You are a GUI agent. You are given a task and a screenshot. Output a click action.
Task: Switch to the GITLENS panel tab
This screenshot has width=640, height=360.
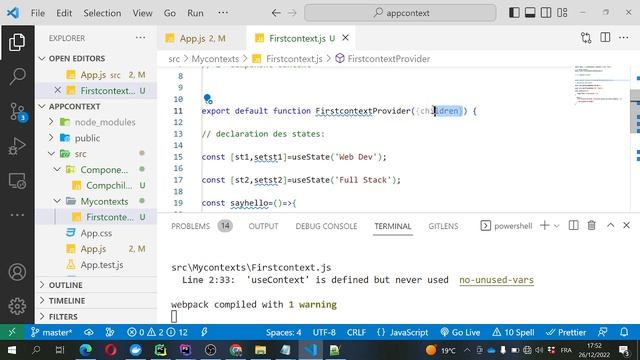(443, 226)
